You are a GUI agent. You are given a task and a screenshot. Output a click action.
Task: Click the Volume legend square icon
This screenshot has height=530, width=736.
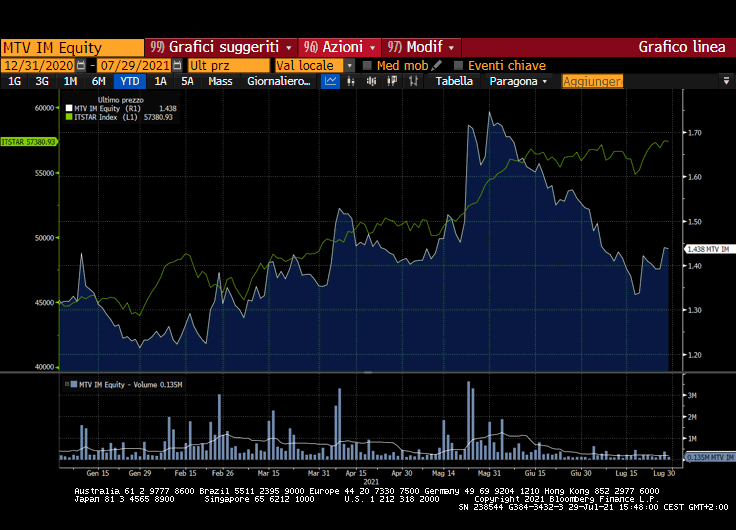tap(70, 383)
